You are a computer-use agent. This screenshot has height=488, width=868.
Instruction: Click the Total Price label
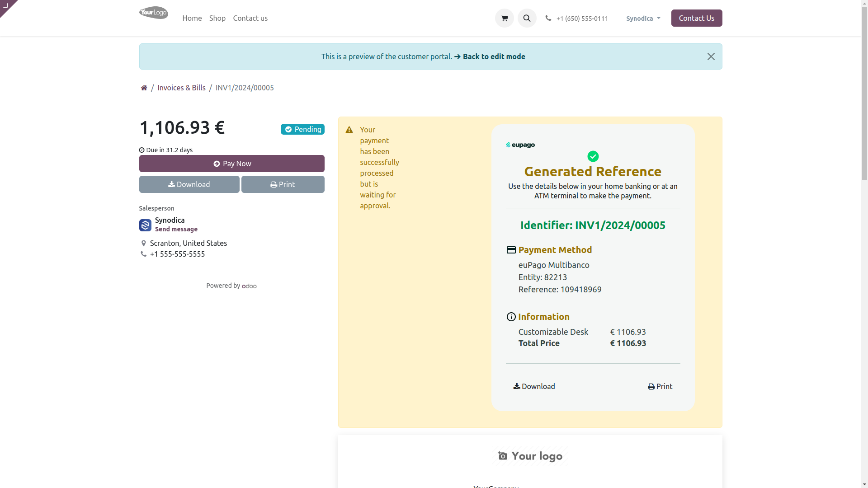tap(539, 343)
